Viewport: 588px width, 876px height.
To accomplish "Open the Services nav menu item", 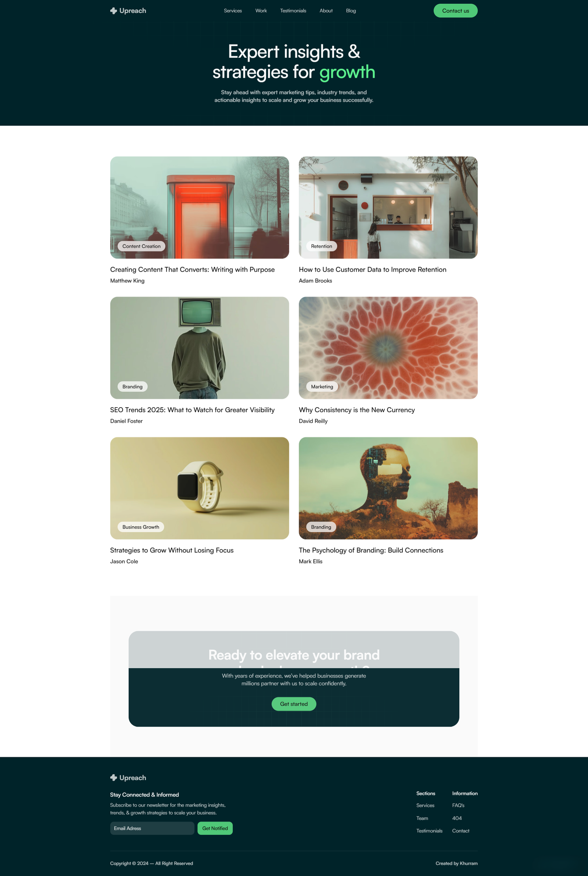I will click(x=233, y=11).
